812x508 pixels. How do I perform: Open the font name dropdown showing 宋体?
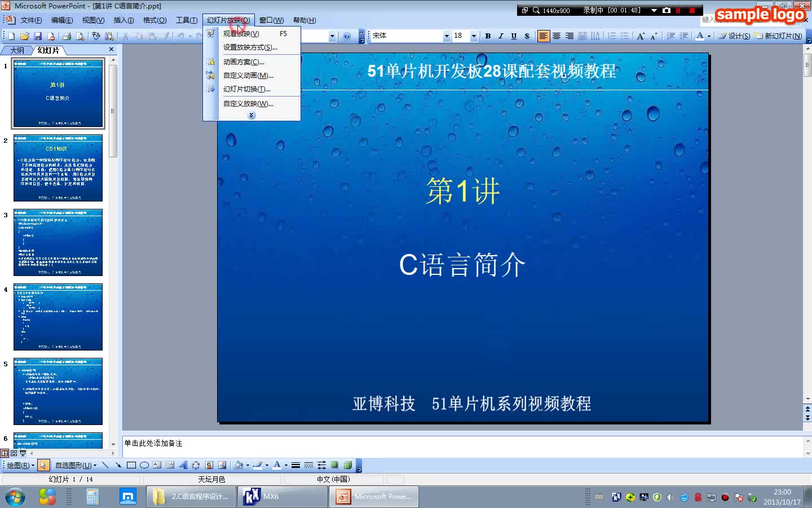click(x=447, y=36)
